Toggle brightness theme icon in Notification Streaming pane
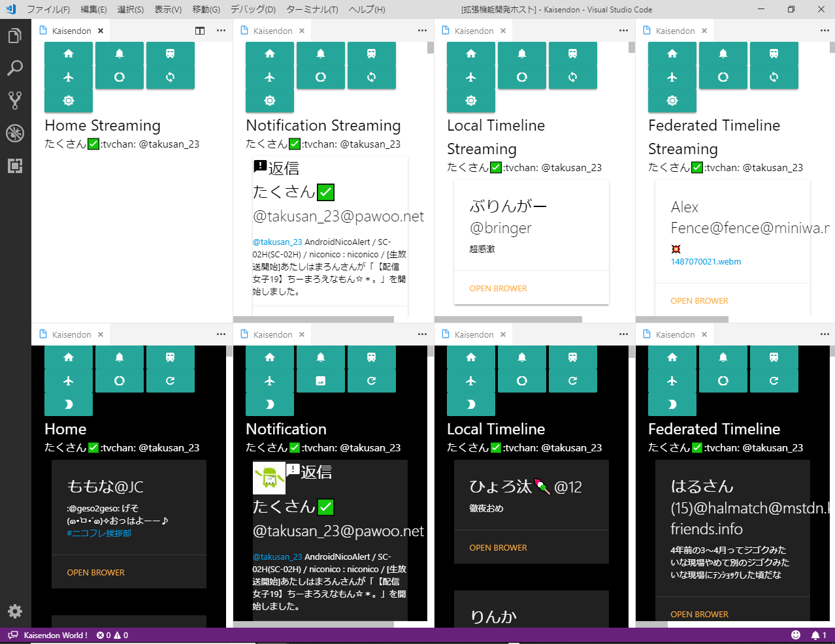 point(270,101)
